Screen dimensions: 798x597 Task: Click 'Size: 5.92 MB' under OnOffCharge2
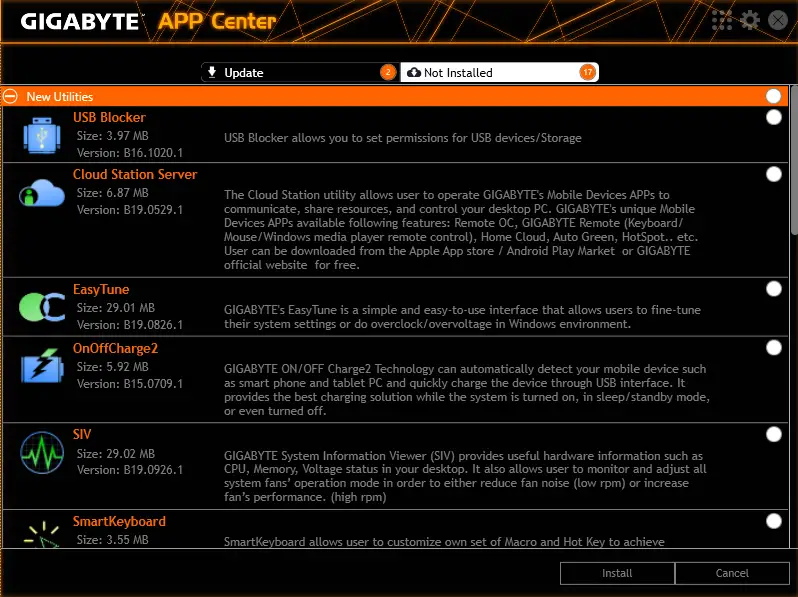coord(112,367)
